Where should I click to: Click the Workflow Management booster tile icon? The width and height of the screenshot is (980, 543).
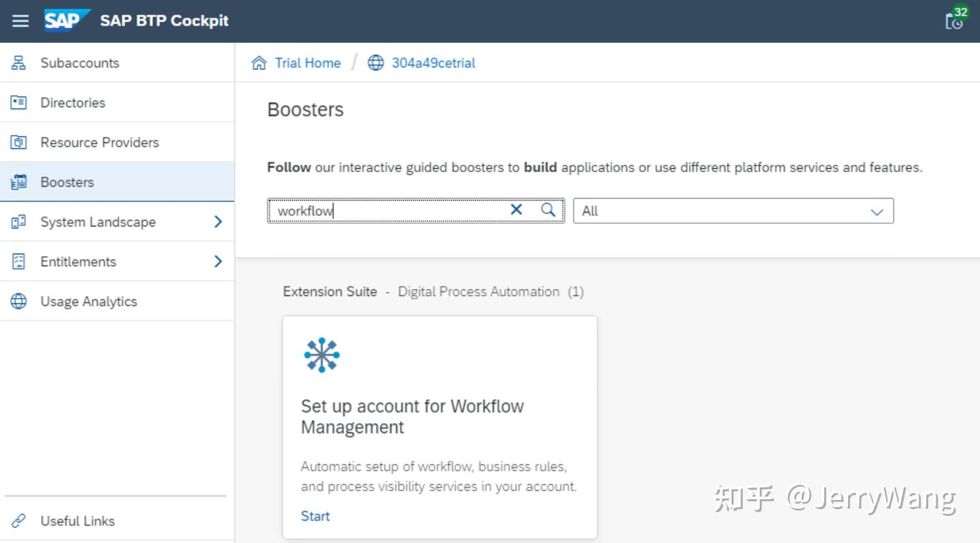coord(321,354)
